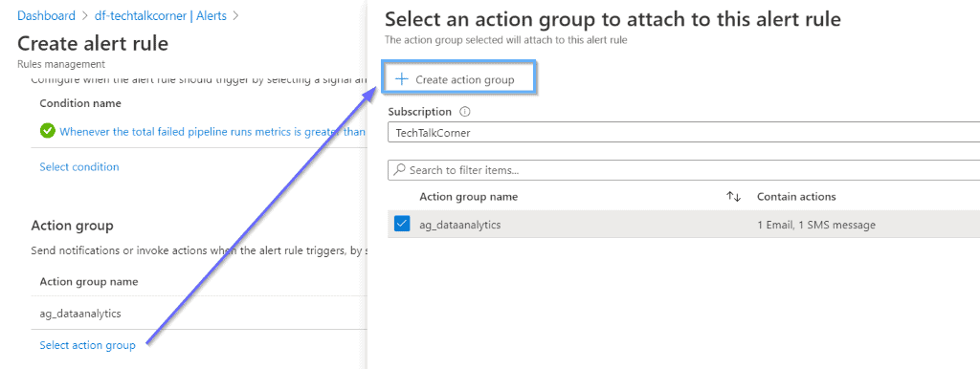The height and width of the screenshot is (369, 980).
Task: Click the 1 Email, 1 SMS message cell
Action: 816,225
